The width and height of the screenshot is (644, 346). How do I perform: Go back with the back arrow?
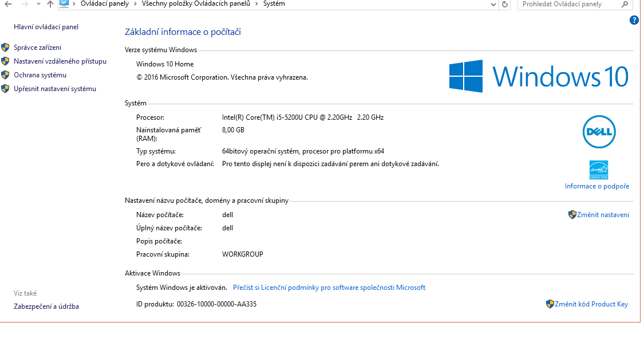(8, 4)
